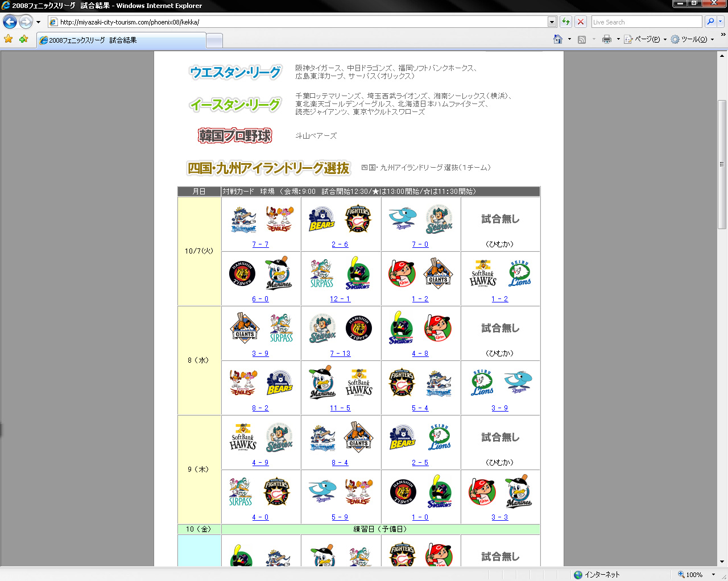Viewport: 728px width, 581px height.
Task: Click the Dragons logo above the 7 - 0 score
Action: 403,219
